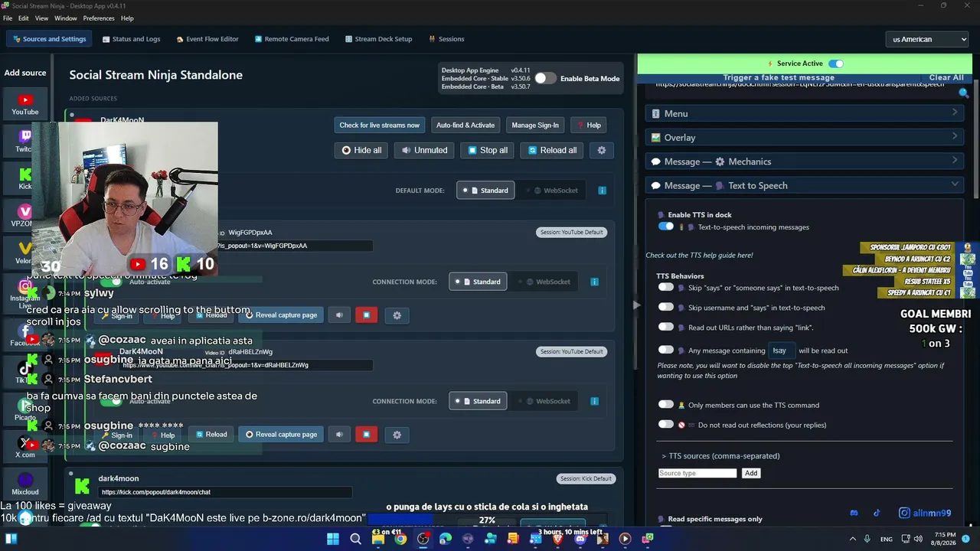Screen dimensions: 980x551
Task: Select Standard for Default Mode
Action: point(486,191)
